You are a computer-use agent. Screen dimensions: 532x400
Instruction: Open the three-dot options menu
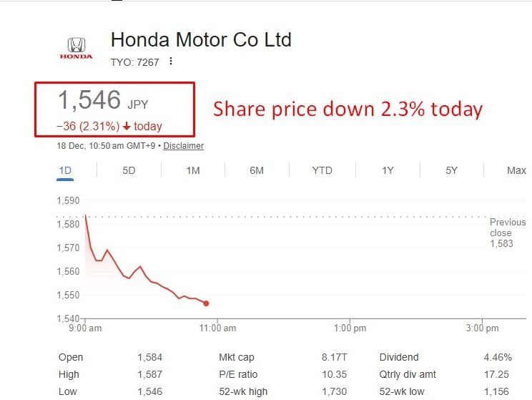click(171, 62)
